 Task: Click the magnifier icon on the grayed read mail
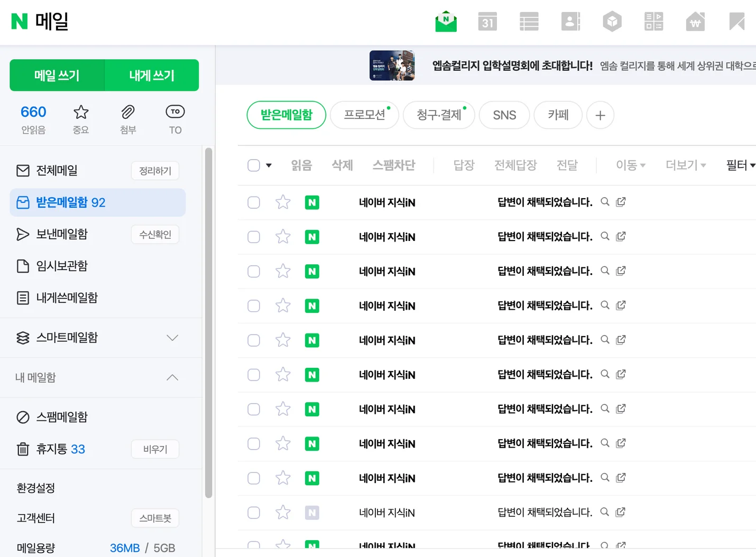605,512
